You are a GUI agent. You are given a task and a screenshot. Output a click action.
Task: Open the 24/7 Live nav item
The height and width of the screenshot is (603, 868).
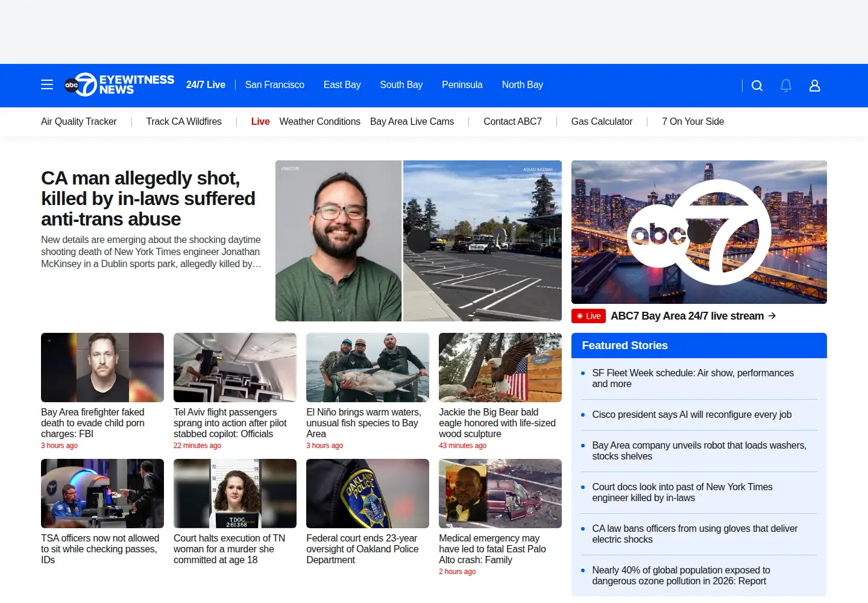point(206,85)
